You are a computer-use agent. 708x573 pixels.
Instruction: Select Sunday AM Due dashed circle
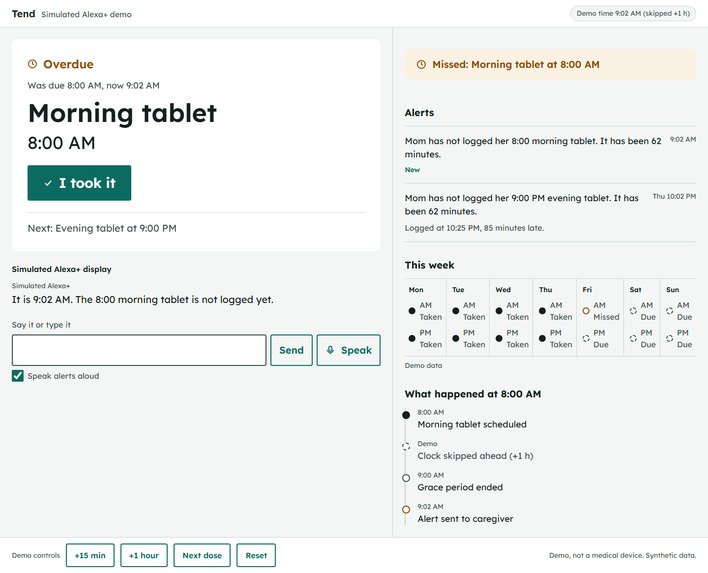670,311
